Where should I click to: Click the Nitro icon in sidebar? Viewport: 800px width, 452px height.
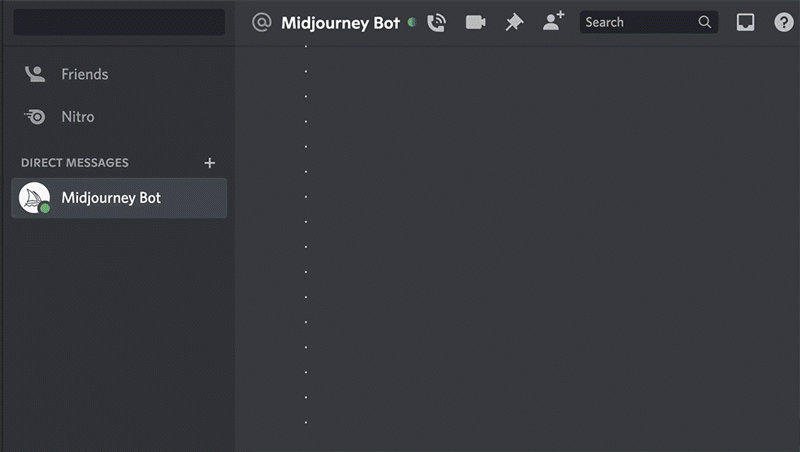tap(35, 117)
